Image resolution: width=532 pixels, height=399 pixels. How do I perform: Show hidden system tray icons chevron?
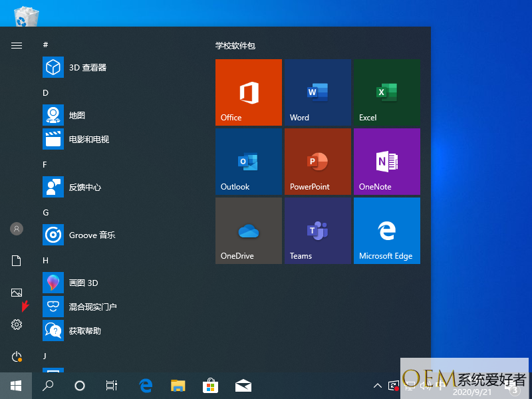378,385
